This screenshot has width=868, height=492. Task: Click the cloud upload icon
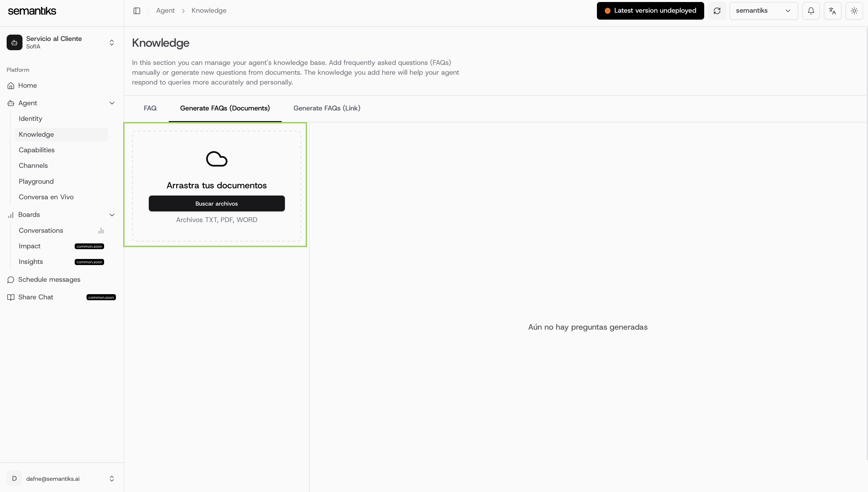(217, 159)
